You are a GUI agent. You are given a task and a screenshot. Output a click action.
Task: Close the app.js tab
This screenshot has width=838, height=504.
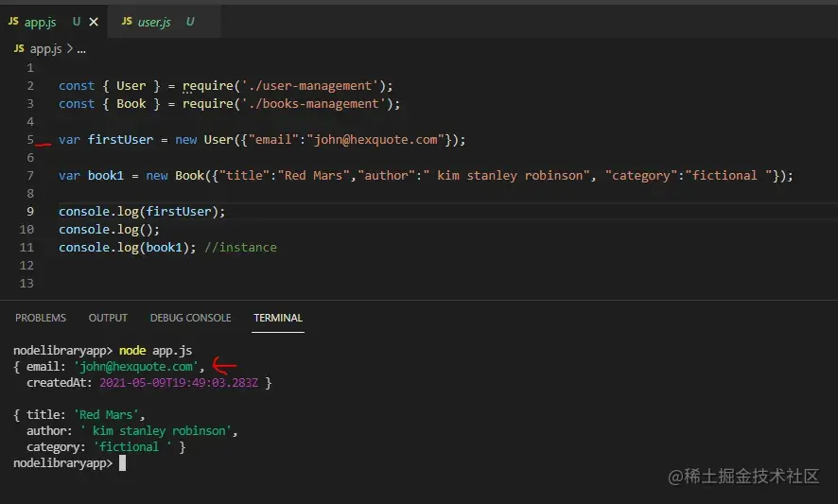(x=94, y=22)
